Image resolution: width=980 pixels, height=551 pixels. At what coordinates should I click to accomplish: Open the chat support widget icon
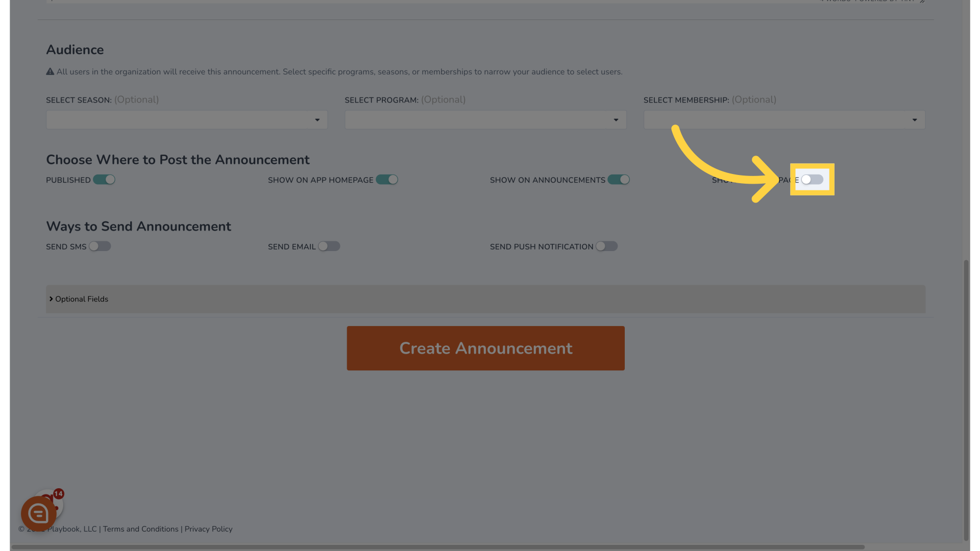point(39,514)
